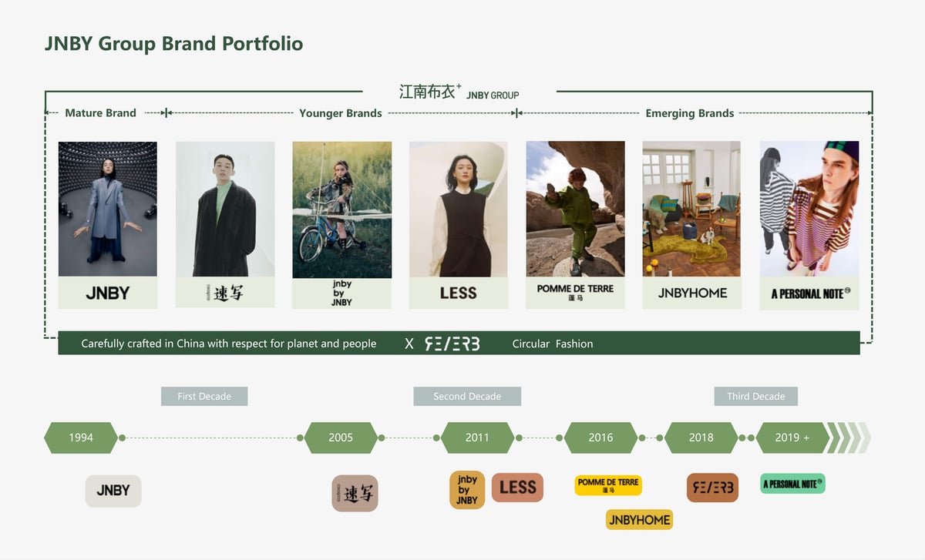Click the yellow JNBYHOME badge in the timeline
Screen dimensions: 925x560
coord(640,520)
